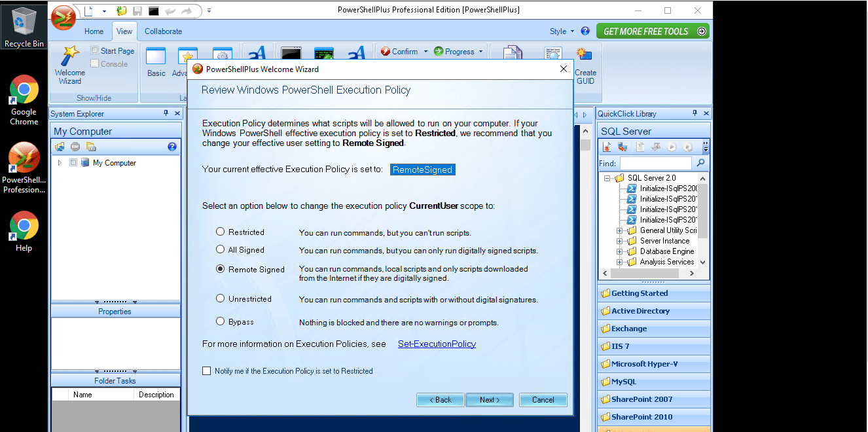Click the Stop icon in System Explorer toolbar
This screenshot has height=432, width=868.
tap(75, 147)
